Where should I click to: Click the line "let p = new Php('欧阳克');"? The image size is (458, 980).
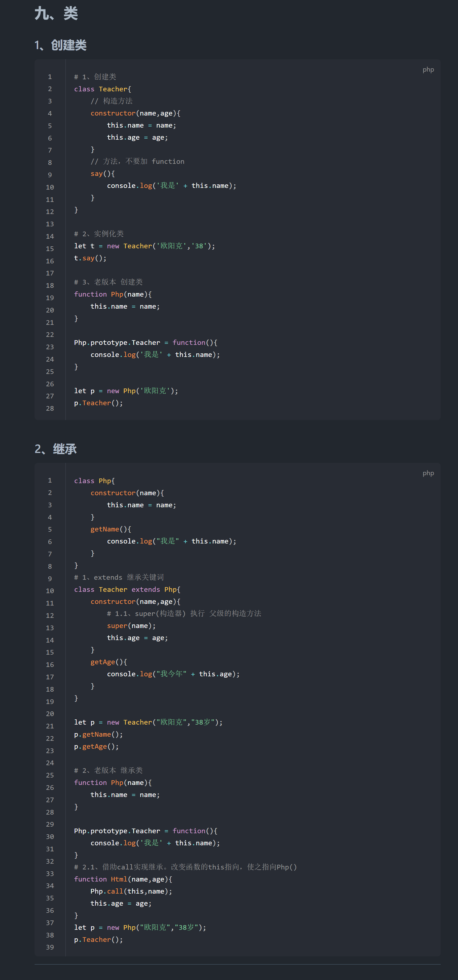click(126, 391)
